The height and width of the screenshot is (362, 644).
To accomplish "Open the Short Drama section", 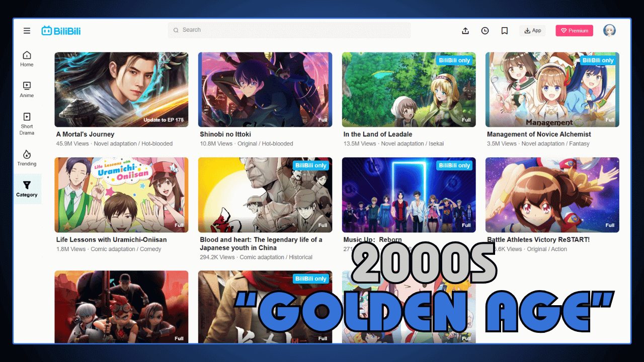I will (26, 123).
